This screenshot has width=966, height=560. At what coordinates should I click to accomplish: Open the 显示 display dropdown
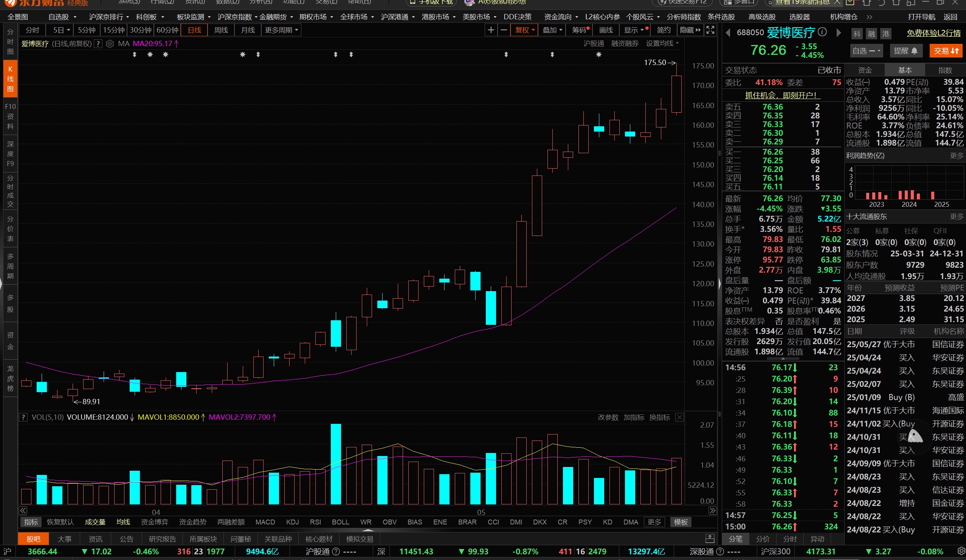(x=635, y=30)
